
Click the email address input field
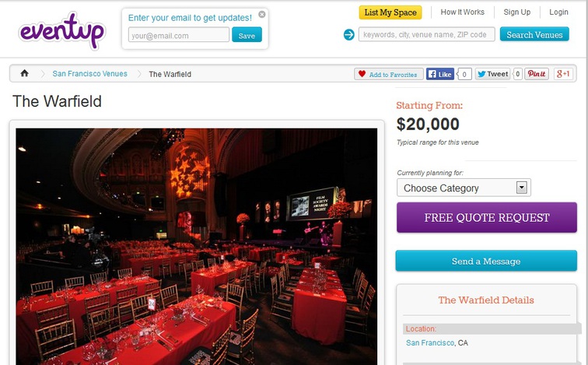[x=179, y=35]
